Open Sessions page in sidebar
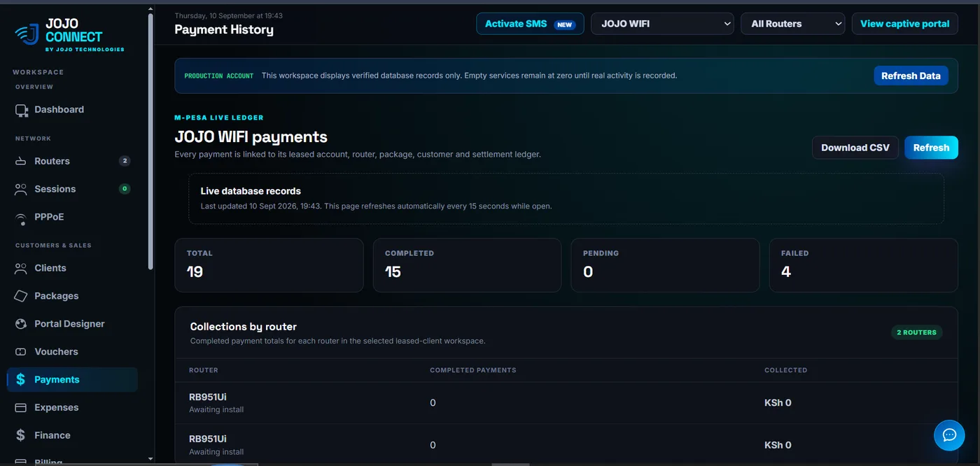The height and width of the screenshot is (466, 980). pyautogui.click(x=72, y=189)
